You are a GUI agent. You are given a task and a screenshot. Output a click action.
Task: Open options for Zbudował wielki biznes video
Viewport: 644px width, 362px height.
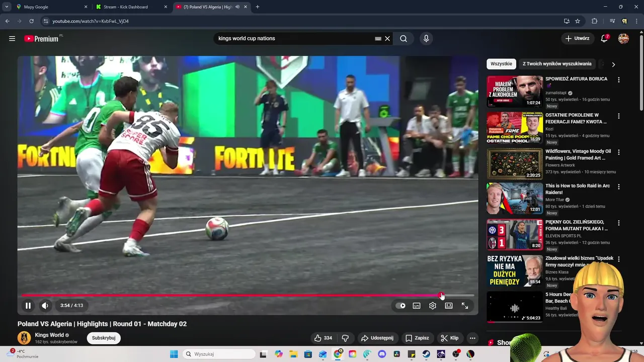[618, 259]
